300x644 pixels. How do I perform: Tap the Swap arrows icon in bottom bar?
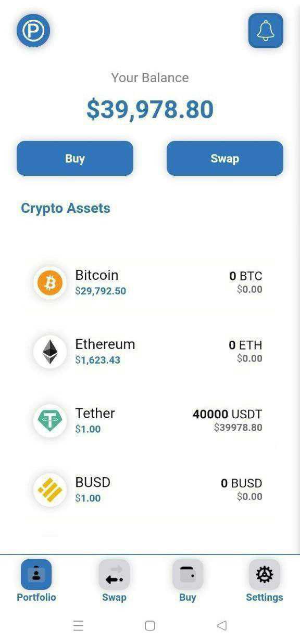tap(114, 574)
